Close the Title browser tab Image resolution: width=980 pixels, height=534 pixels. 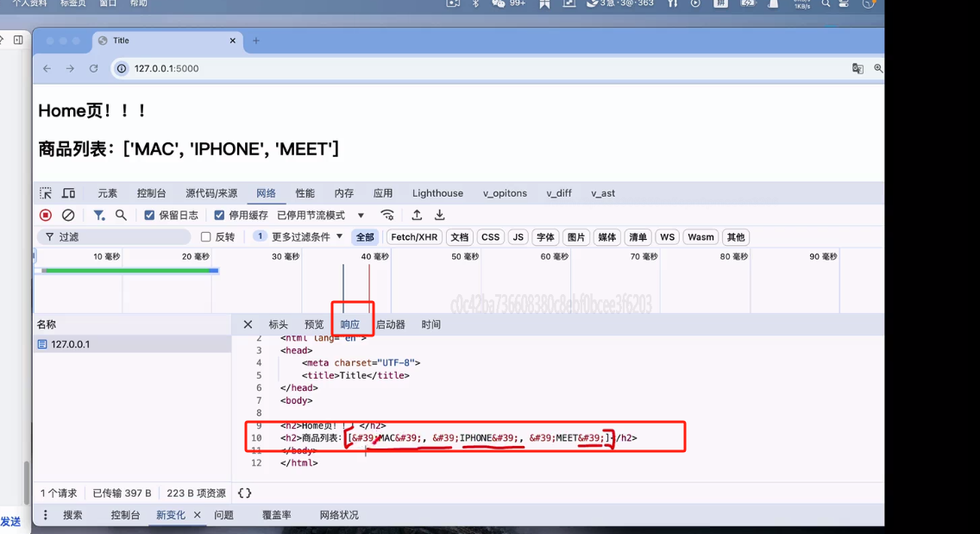pyautogui.click(x=233, y=41)
